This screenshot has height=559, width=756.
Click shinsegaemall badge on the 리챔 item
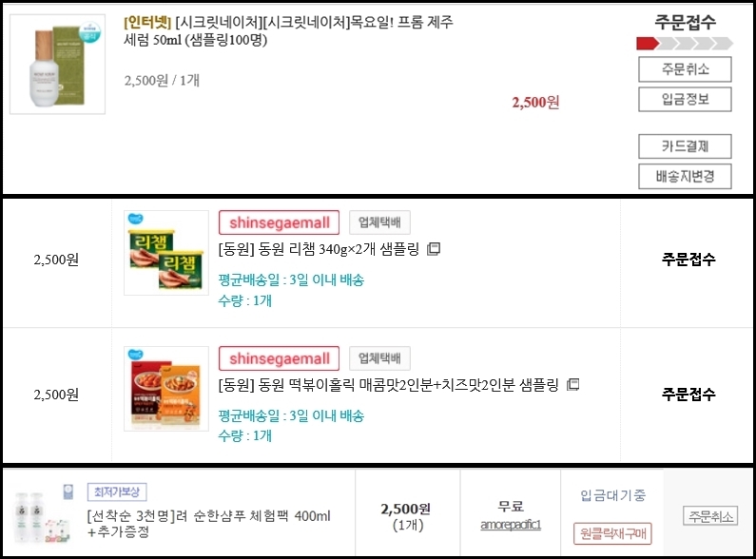(280, 222)
